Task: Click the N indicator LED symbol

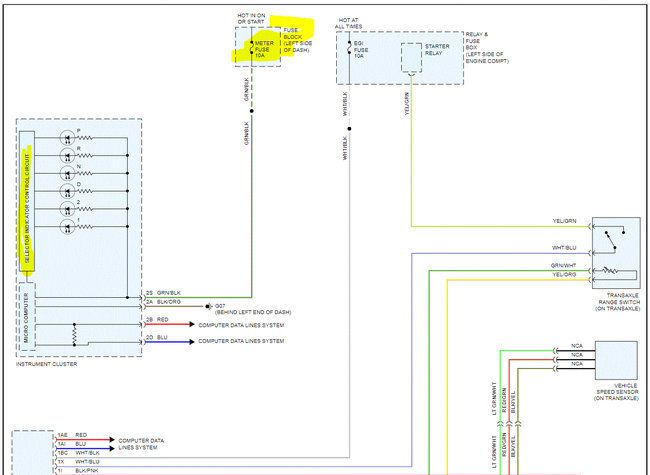Action: click(67, 174)
